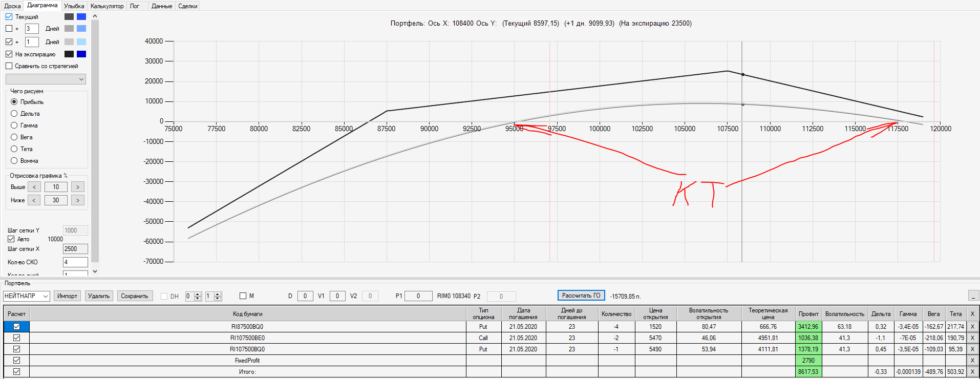Click the increase arrow next to Ниже
Image resolution: width=980 pixels, height=379 pixels.
[78, 200]
